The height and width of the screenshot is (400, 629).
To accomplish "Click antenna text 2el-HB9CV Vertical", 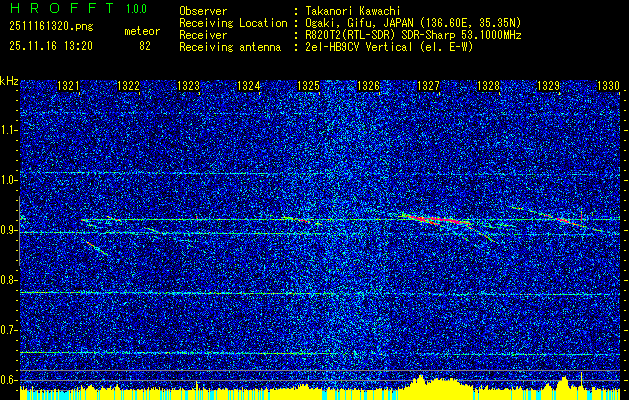I will tap(359, 47).
